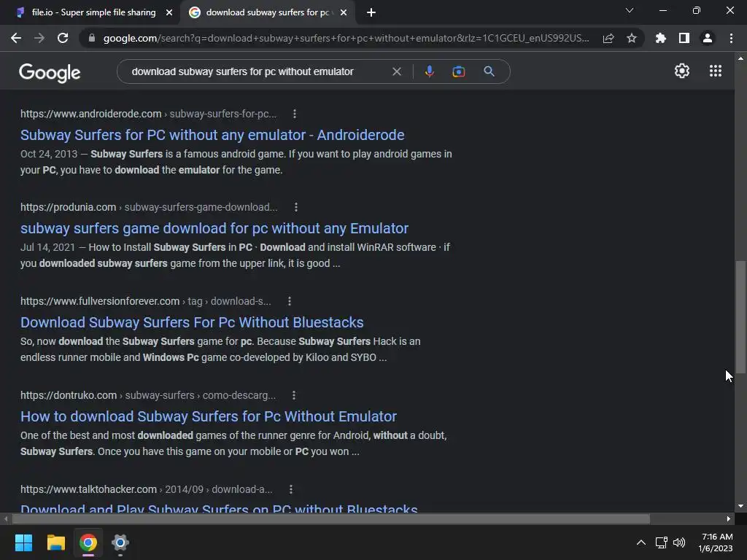Share this page icon in address bar
Image resolution: width=747 pixels, height=560 pixels.
608,38
